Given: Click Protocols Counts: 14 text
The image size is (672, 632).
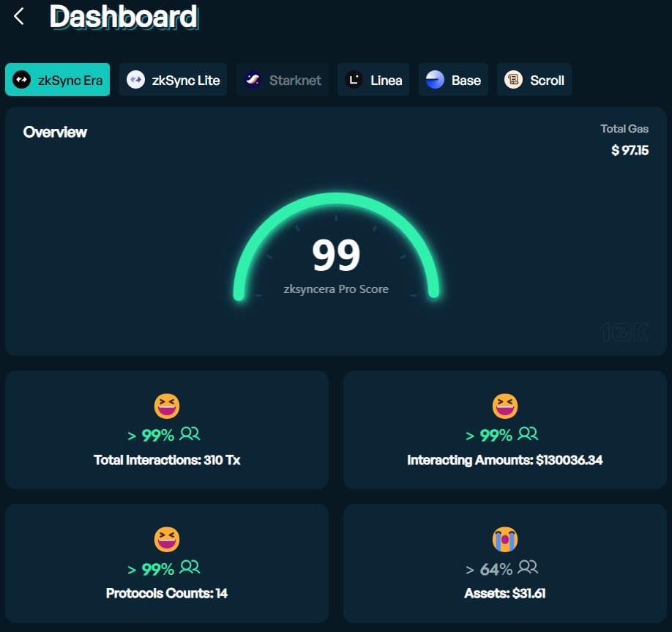Looking at the screenshot, I should (x=167, y=593).
